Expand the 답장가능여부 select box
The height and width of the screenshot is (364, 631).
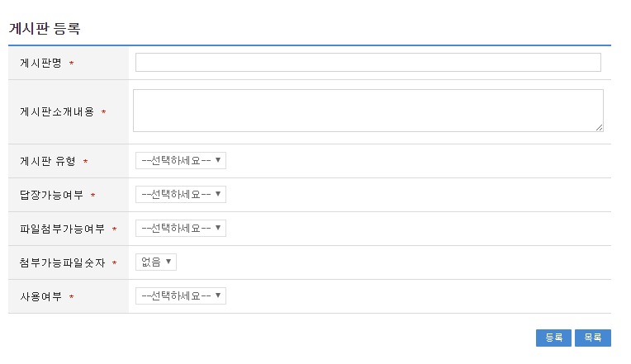click(x=181, y=194)
